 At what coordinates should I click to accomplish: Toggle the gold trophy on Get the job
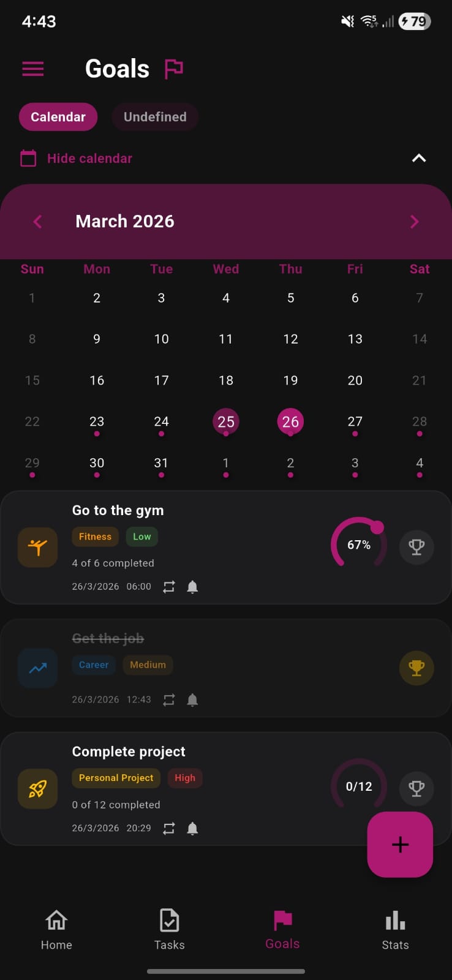tap(416, 668)
